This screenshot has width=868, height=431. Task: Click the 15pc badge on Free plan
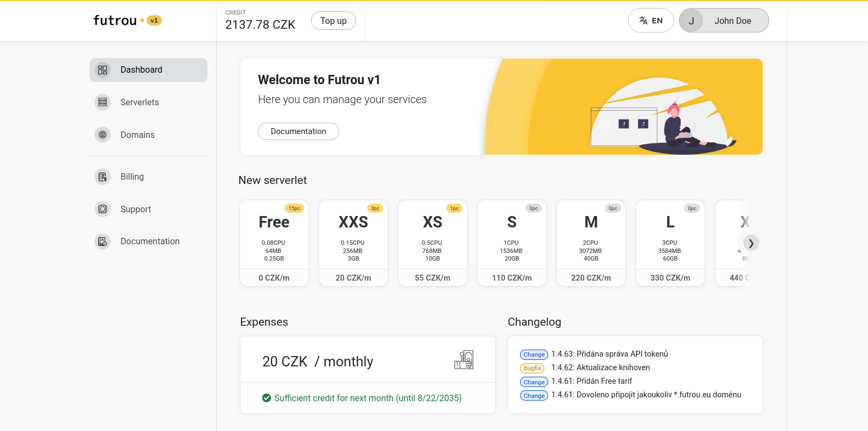(x=295, y=208)
